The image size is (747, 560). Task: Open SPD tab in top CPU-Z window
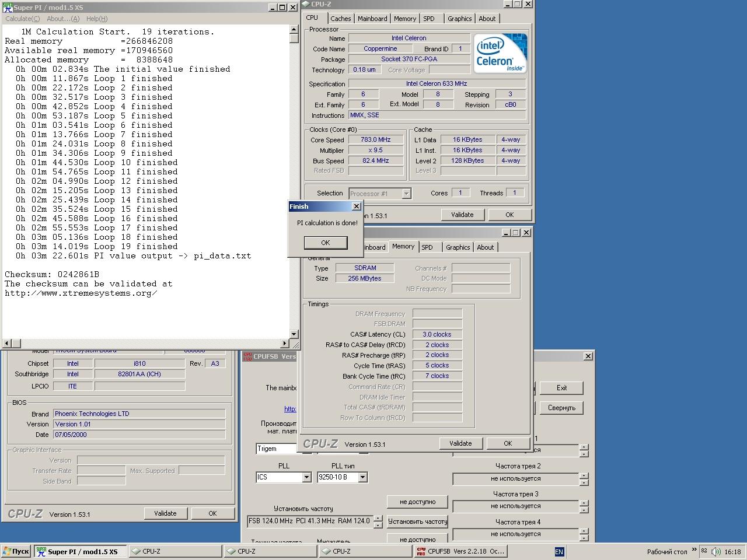[x=429, y=19]
